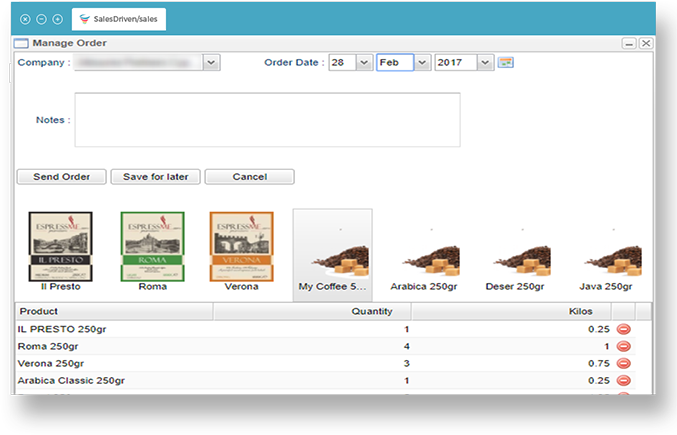This screenshot has height=435, width=677.
Task: Select the IL PRESTO 250gr row text
Action: pos(62,329)
